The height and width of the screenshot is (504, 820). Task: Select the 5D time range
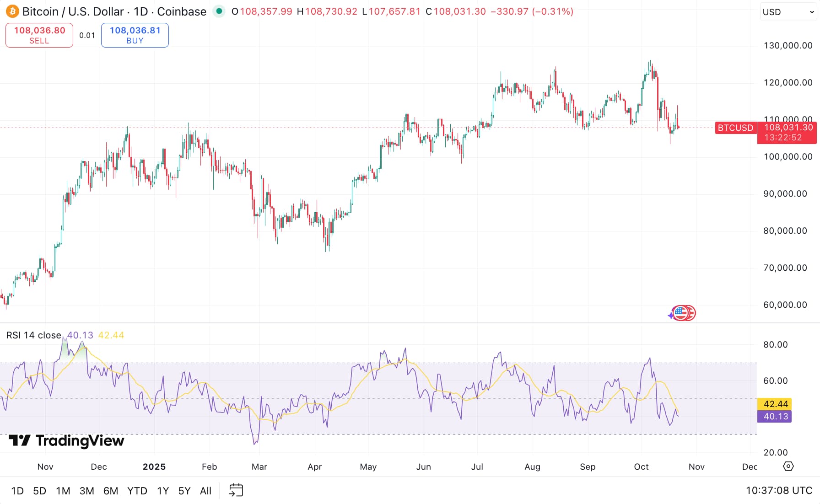tap(40, 491)
